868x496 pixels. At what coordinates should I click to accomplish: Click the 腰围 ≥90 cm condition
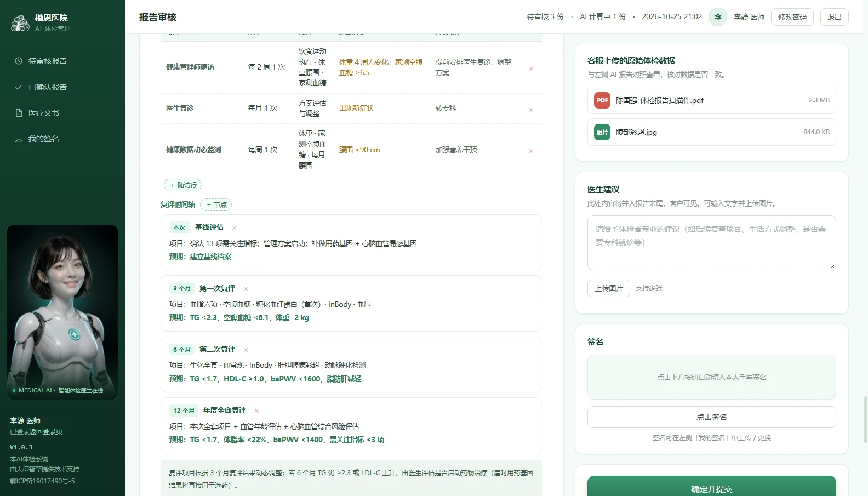click(x=359, y=150)
